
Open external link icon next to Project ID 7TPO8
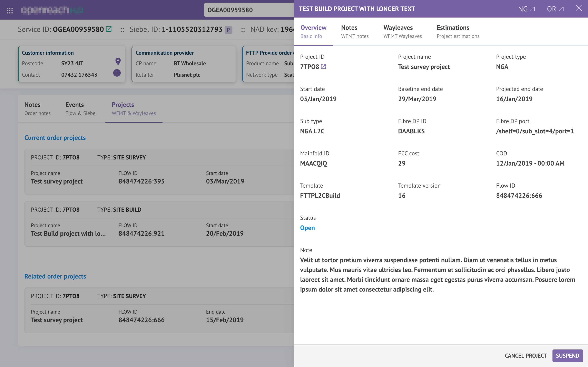click(x=323, y=66)
